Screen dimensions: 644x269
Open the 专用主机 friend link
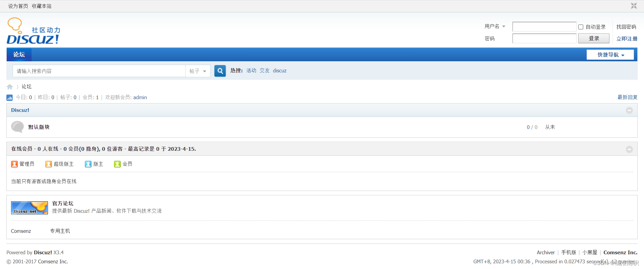point(60,231)
